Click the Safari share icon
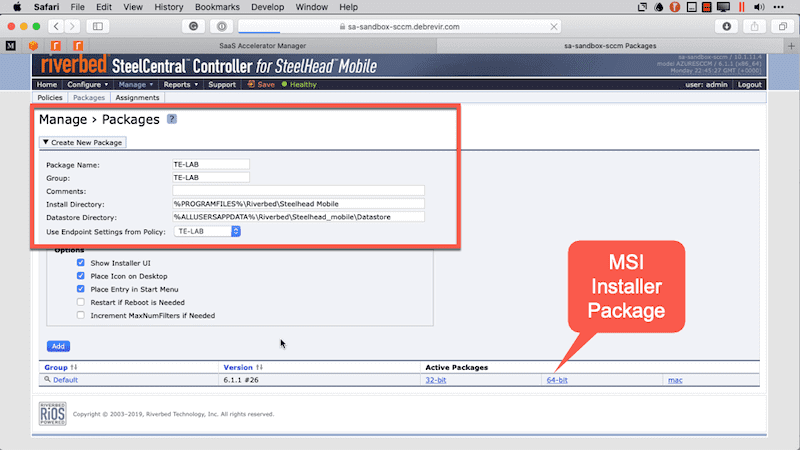800x450 pixels. point(755,27)
